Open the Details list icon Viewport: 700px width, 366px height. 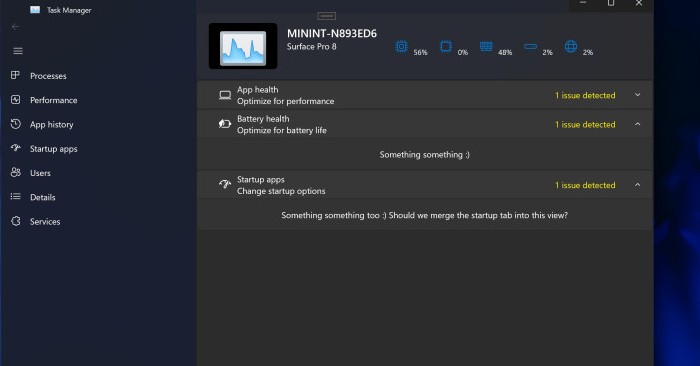coord(16,196)
